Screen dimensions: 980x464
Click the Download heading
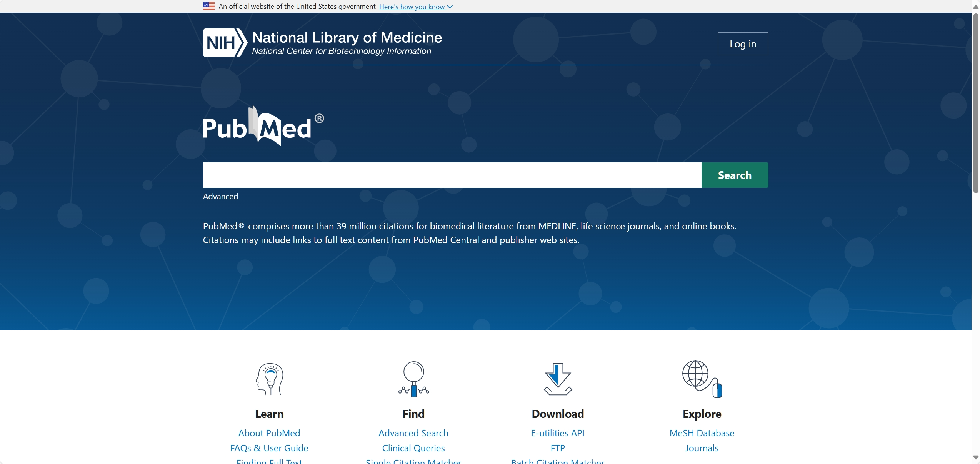558,414
